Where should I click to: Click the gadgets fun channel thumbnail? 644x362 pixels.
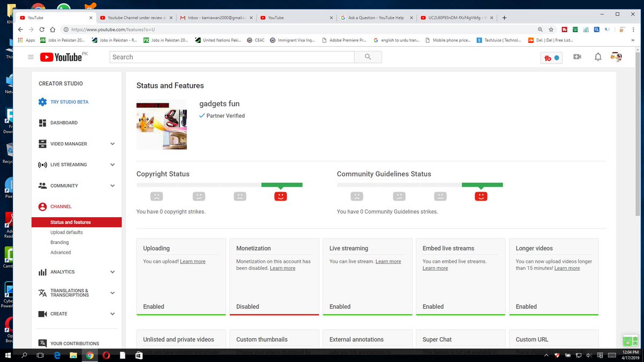162,124
